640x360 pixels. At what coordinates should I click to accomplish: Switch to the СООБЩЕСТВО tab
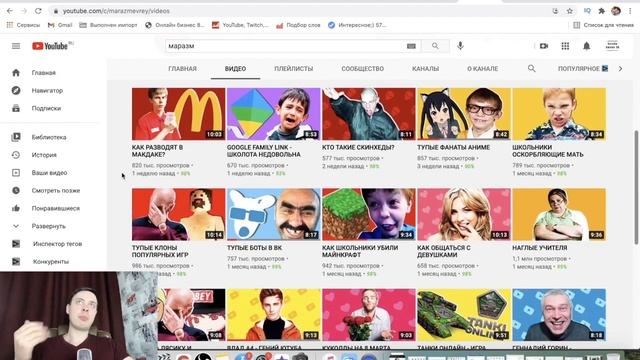click(362, 69)
